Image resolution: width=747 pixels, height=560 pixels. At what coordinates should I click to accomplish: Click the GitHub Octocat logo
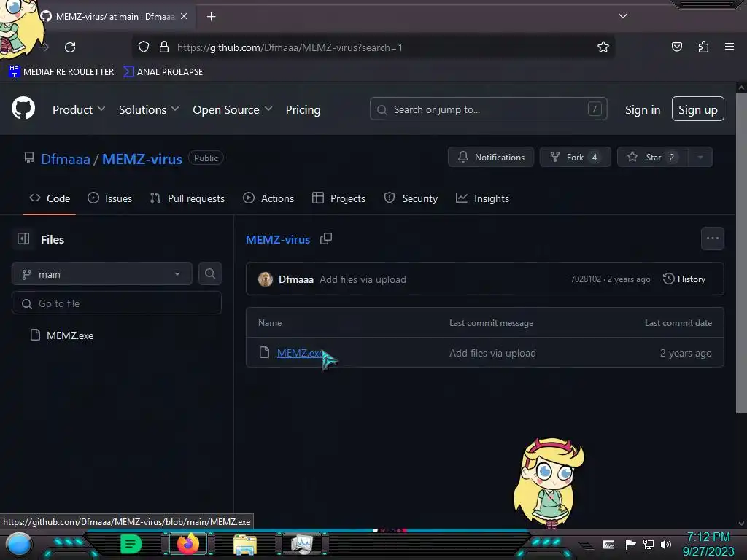pyautogui.click(x=23, y=109)
